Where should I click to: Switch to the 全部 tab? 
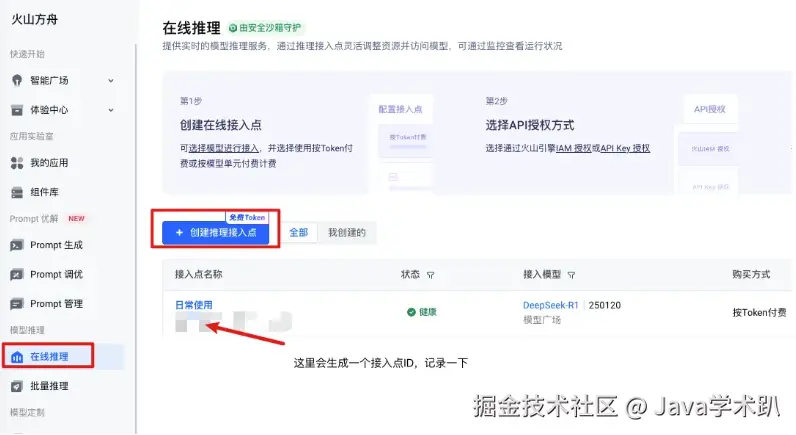298,232
